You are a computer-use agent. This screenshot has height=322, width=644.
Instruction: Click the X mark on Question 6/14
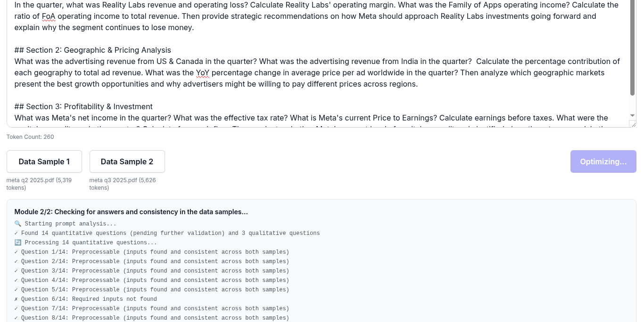[17, 299]
